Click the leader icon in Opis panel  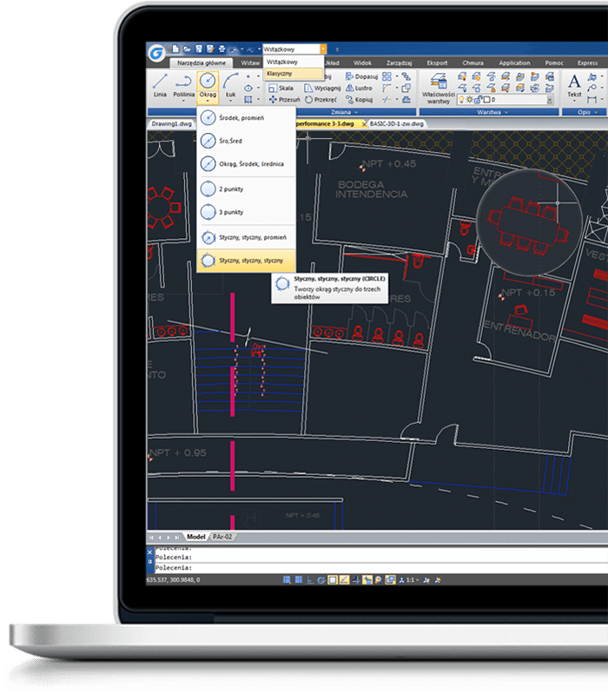click(591, 88)
